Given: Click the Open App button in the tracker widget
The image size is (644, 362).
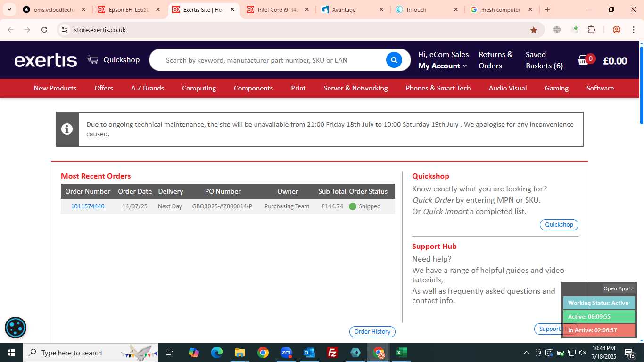Looking at the screenshot, I should [x=619, y=288].
